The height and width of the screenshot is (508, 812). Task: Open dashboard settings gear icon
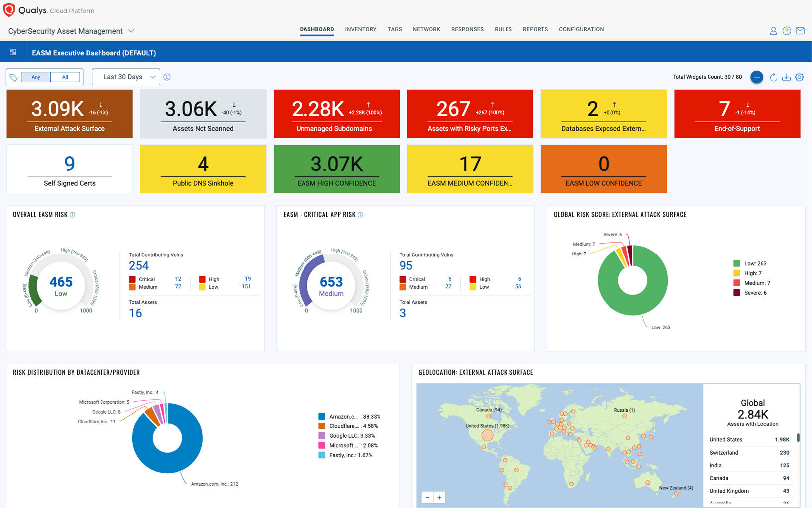coord(799,77)
